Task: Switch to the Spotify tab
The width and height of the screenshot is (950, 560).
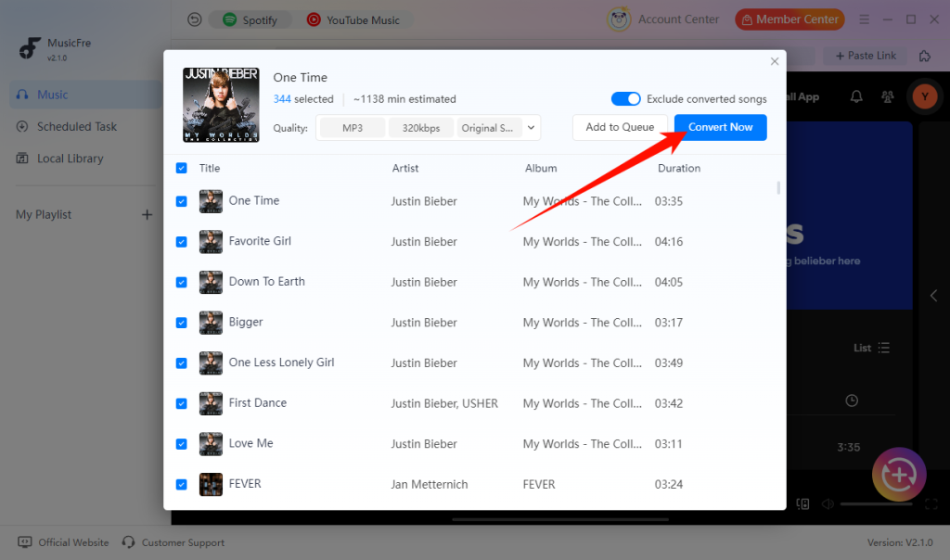Action: (250, 20)
